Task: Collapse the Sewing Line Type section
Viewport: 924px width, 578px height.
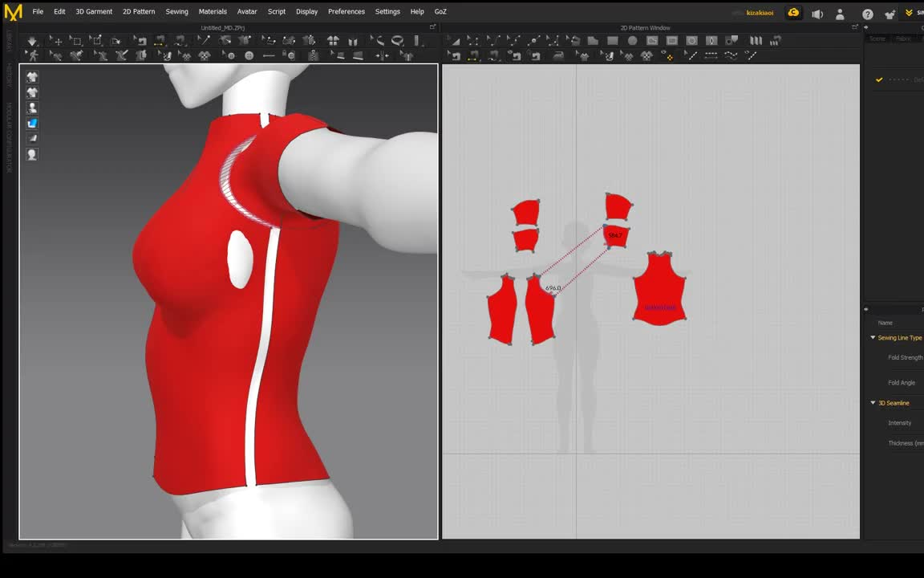Action: 873,337
